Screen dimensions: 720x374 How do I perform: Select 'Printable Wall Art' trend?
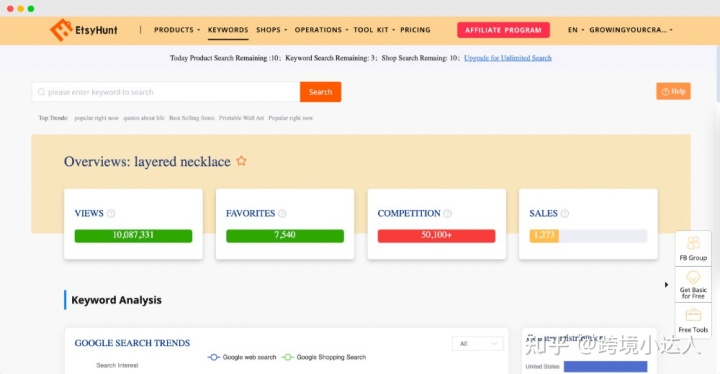point(242,118)
